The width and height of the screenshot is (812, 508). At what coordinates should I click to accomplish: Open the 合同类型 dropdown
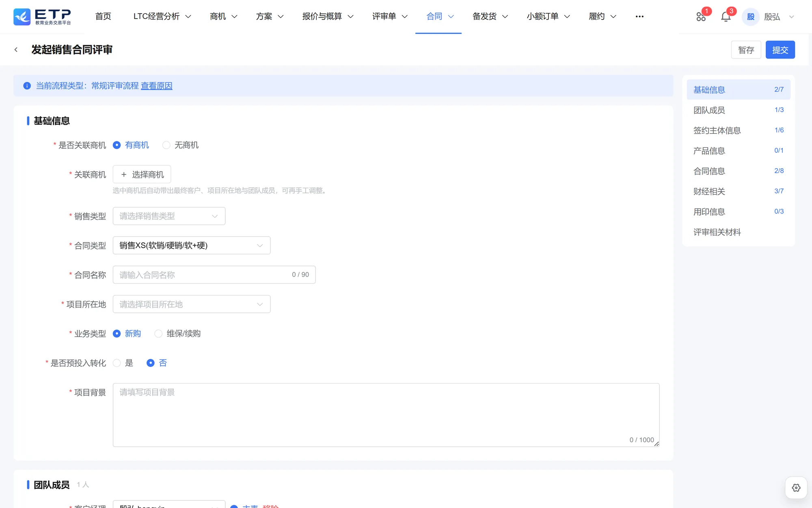pos(192,245)
